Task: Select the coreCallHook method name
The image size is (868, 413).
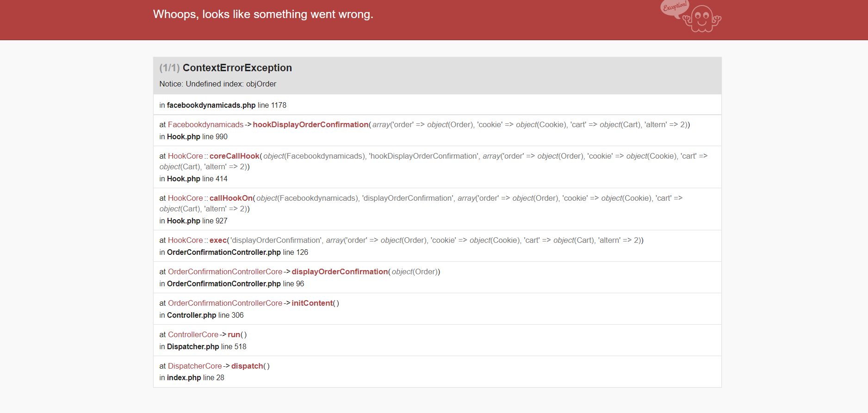Action: (x=235, y=156)
